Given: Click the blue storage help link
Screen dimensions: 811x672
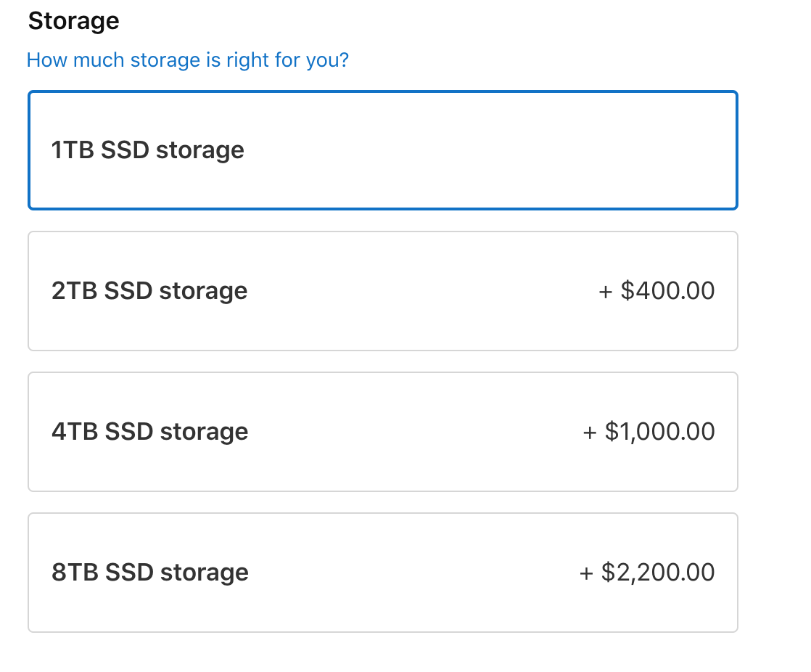Looking at the screenshot, I should coord(187,60).
